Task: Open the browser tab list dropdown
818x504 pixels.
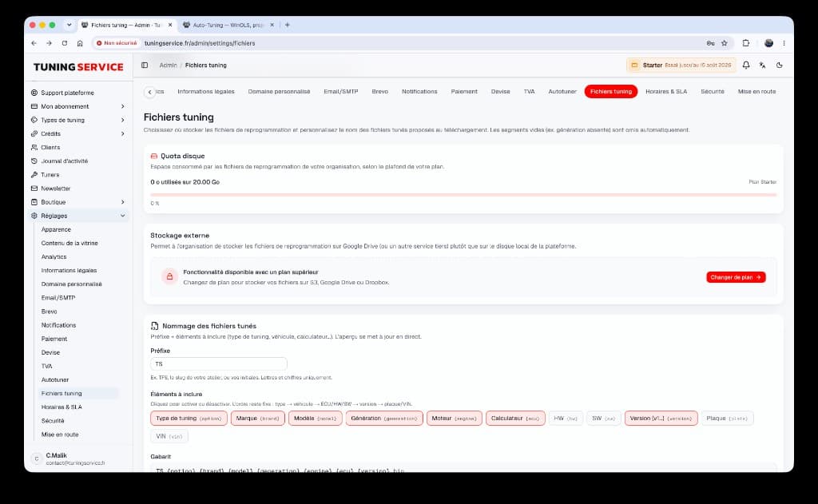Action: click(x=69, y=25)
